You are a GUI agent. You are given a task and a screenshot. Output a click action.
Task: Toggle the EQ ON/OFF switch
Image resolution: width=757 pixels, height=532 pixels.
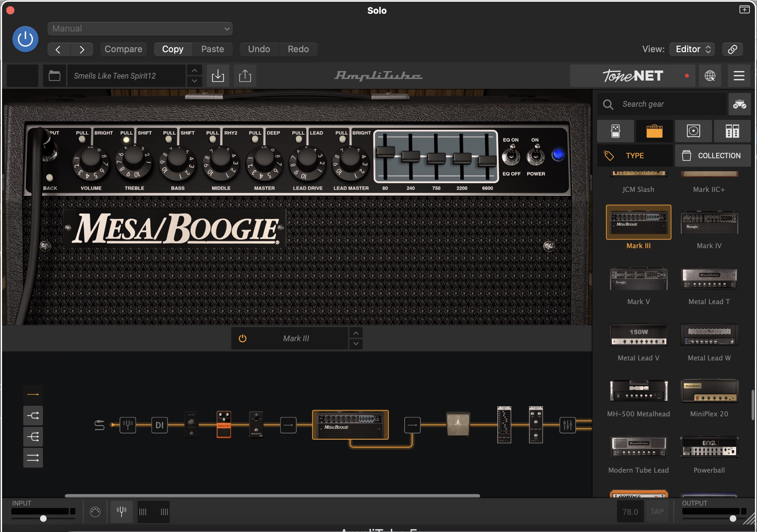pyautogui.click(x=511, y=156)
